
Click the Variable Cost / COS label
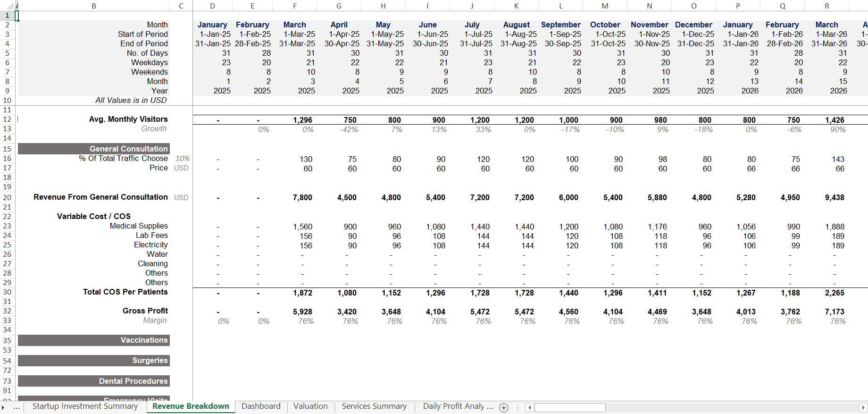tap(94, 216)
